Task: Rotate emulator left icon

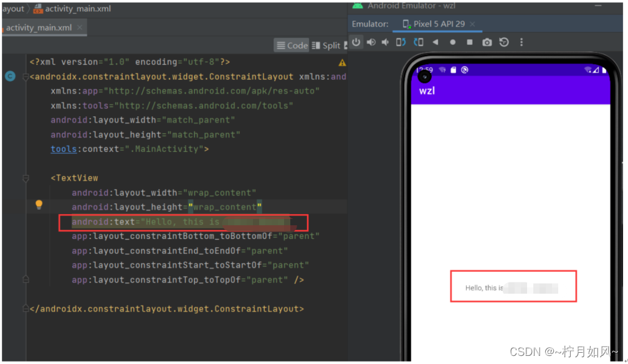Action: coord(401,42)
